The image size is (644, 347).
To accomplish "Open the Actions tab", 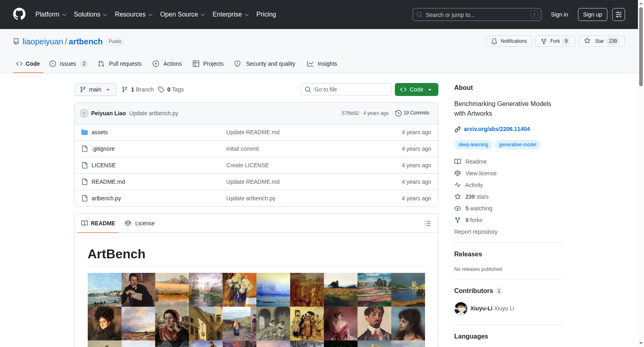I will click(167, 64).
